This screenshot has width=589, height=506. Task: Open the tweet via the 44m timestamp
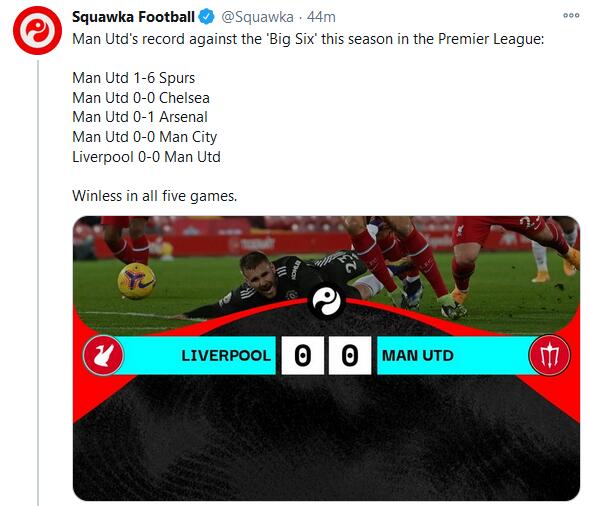point(321,17)
